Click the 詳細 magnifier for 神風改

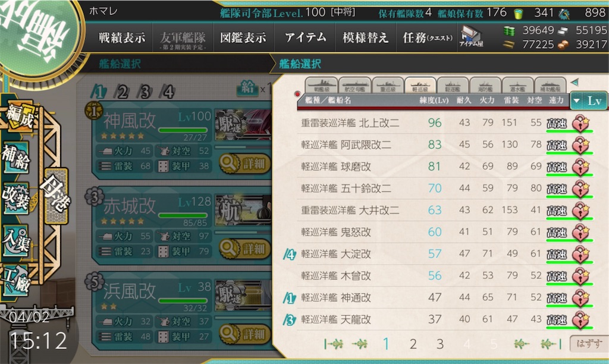[244, 164]
